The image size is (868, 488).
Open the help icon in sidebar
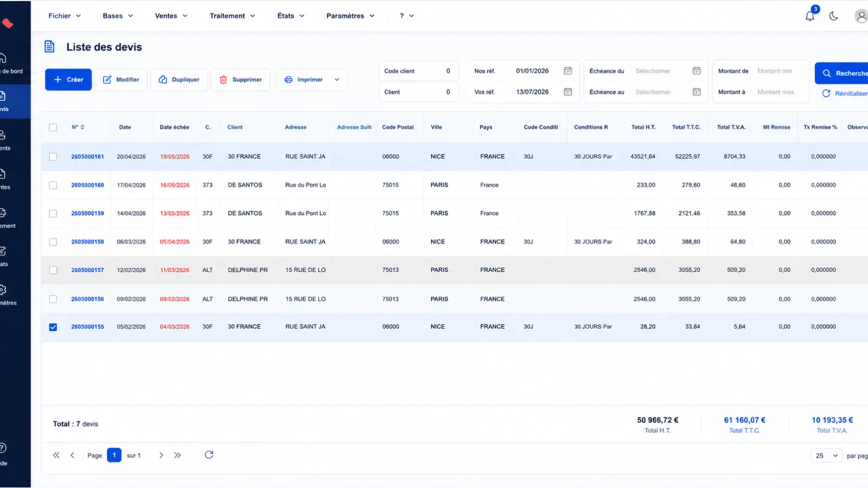[3, 448]
